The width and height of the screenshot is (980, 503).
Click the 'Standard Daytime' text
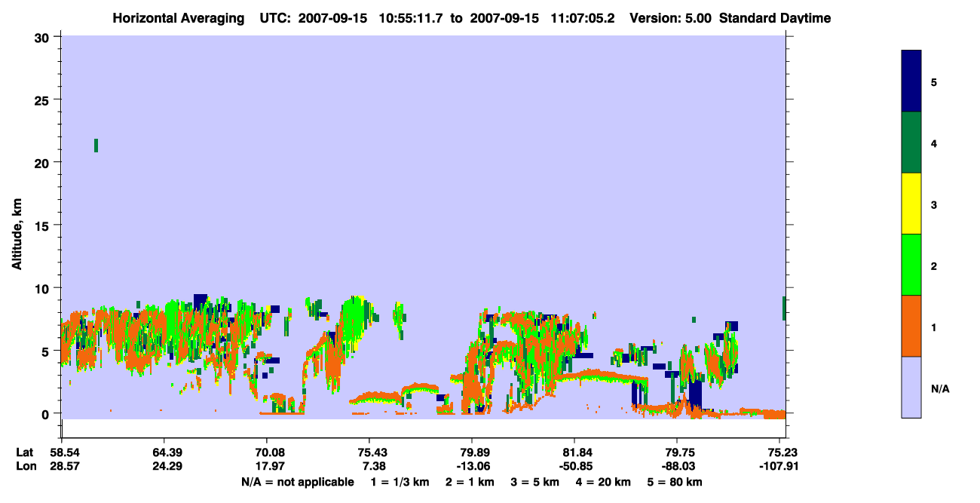[775, 18]
